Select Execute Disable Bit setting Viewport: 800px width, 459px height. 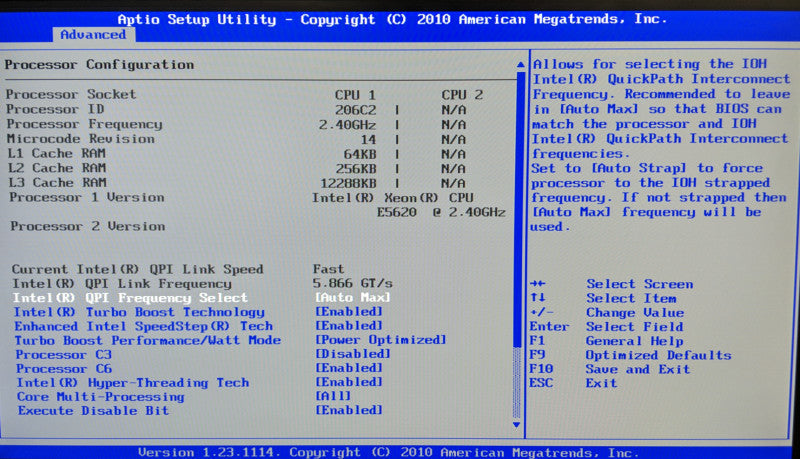93,411
